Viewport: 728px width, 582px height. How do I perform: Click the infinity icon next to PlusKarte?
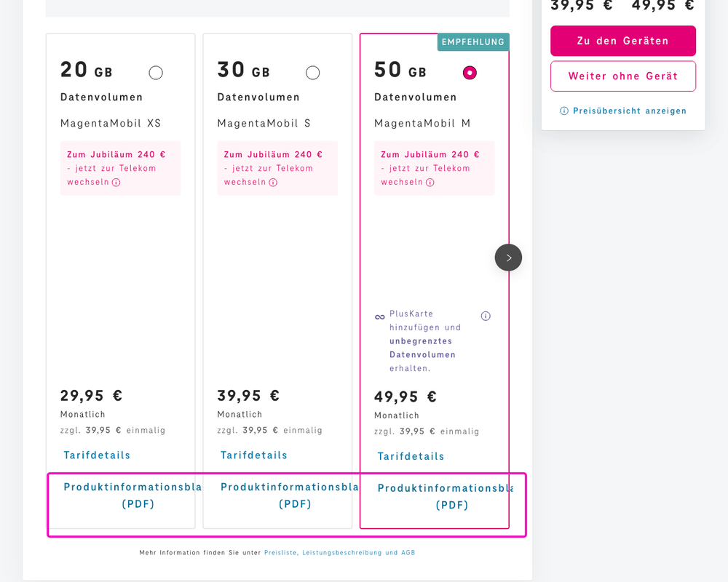pyautogui.click(x=379, y=316)
